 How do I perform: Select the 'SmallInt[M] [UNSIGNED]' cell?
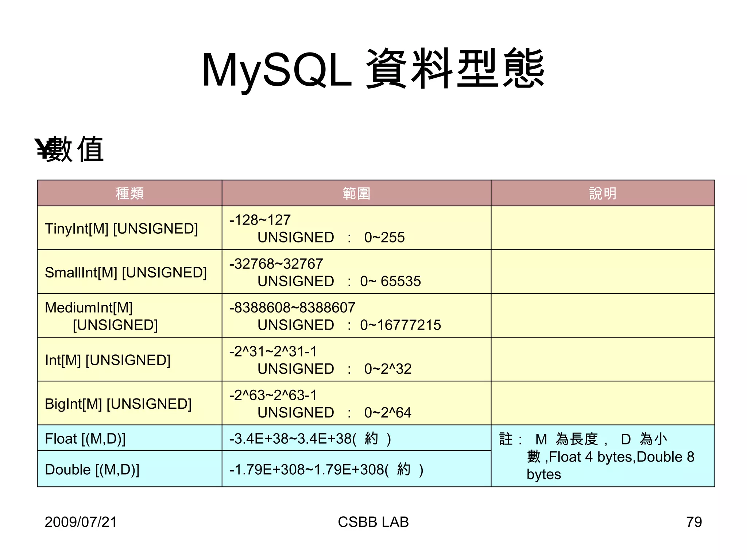(129, 272)
